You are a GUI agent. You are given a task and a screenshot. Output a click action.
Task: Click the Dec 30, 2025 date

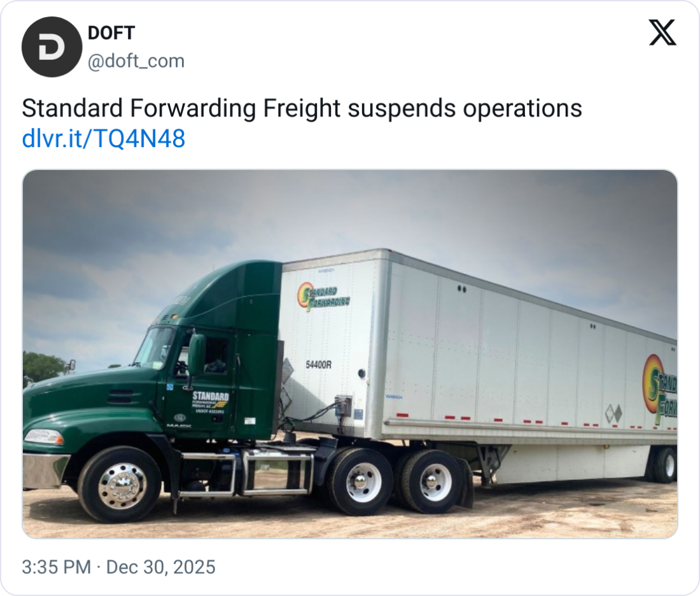pos(161,567)
